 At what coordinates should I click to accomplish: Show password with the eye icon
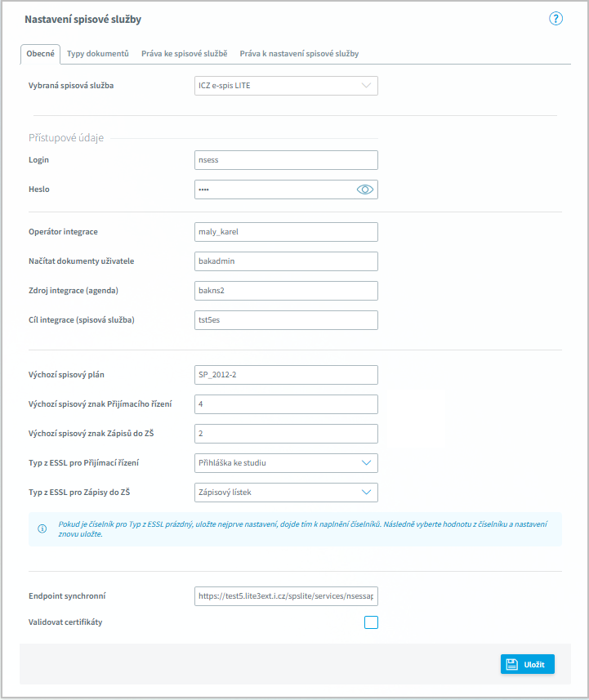tap(365, 189)
